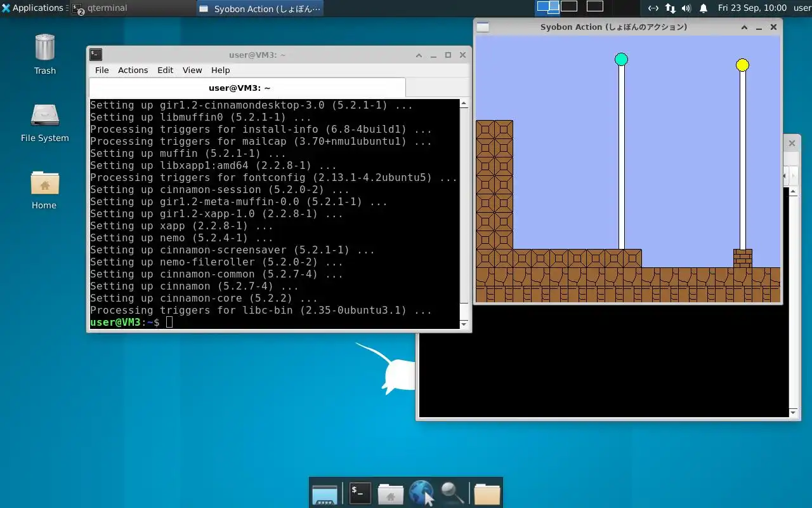This screenshot has height=508, width=812.
Task: Open the Edit menu in qterminal
Action: pyautogui.click(x=165, y=70)
